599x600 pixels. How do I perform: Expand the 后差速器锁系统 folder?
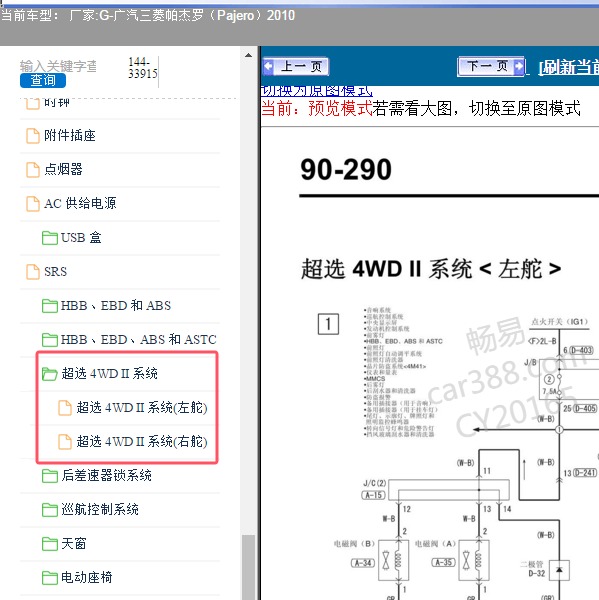click(x=106, y=475)
